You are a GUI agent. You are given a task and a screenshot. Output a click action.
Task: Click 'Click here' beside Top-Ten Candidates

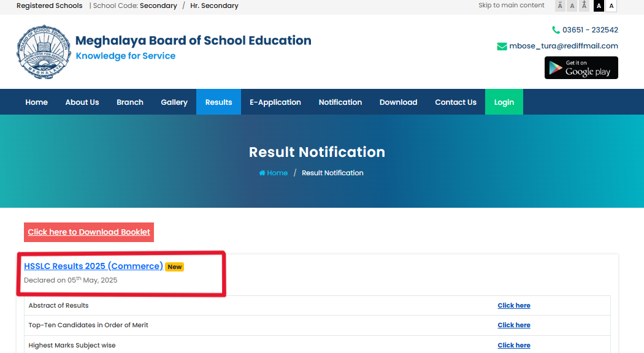tap(513, 325)
